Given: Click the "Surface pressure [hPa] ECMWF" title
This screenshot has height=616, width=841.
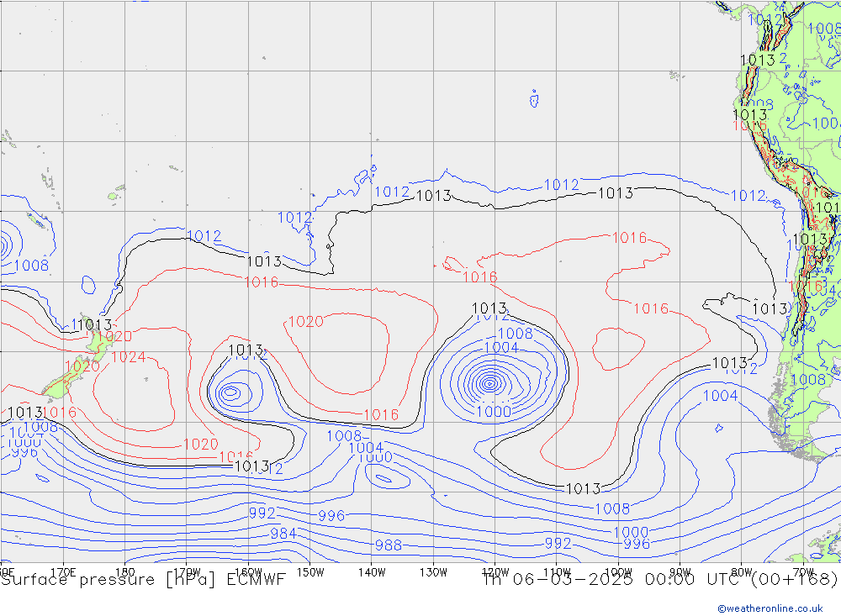Looking at the screenshot, I should tap(143, 580).
